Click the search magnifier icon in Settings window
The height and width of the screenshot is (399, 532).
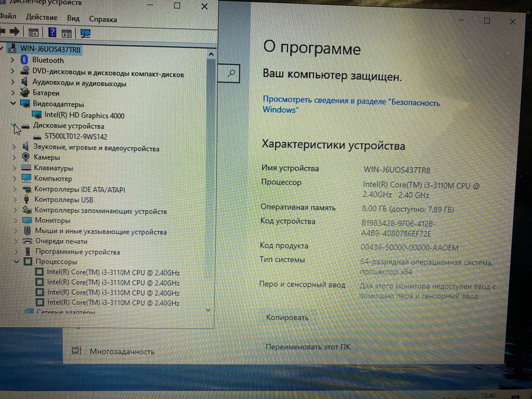click(x=232, y=74)
